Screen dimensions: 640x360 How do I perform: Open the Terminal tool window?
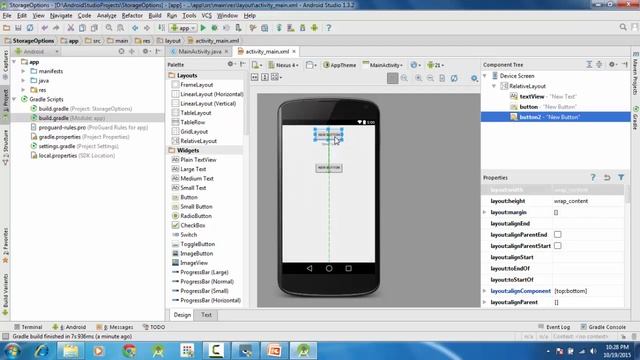(28, 327)
